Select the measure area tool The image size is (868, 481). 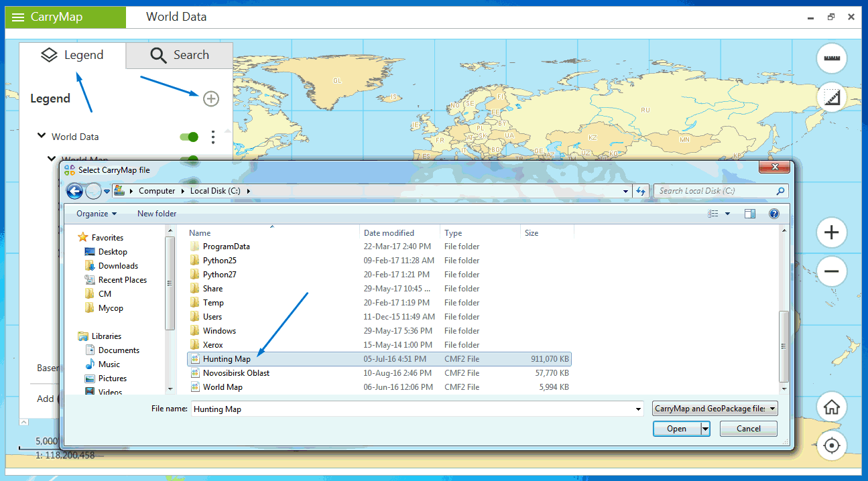pyautogui.click(x=831, y=96)
